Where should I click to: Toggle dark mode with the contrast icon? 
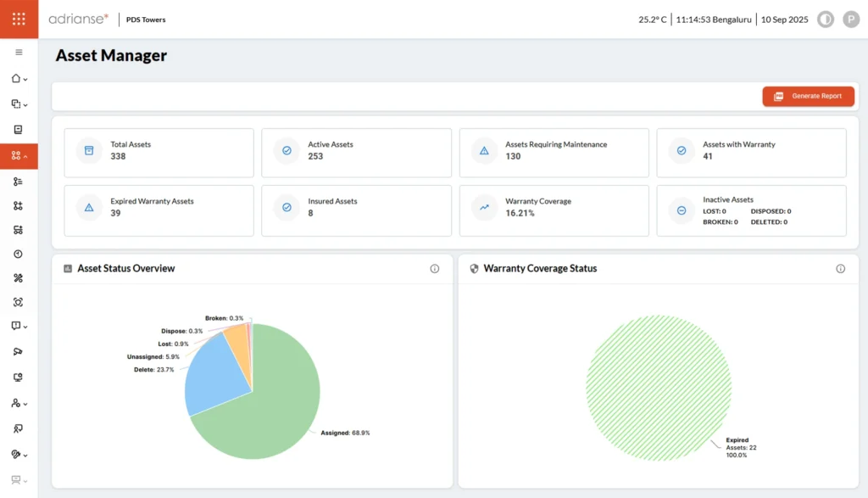pos(825,19)
